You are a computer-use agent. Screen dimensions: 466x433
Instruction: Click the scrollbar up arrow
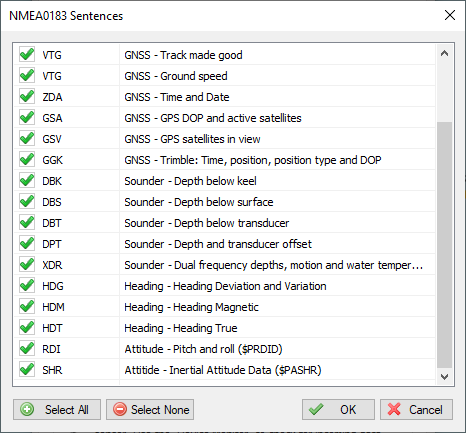(444, 53)
